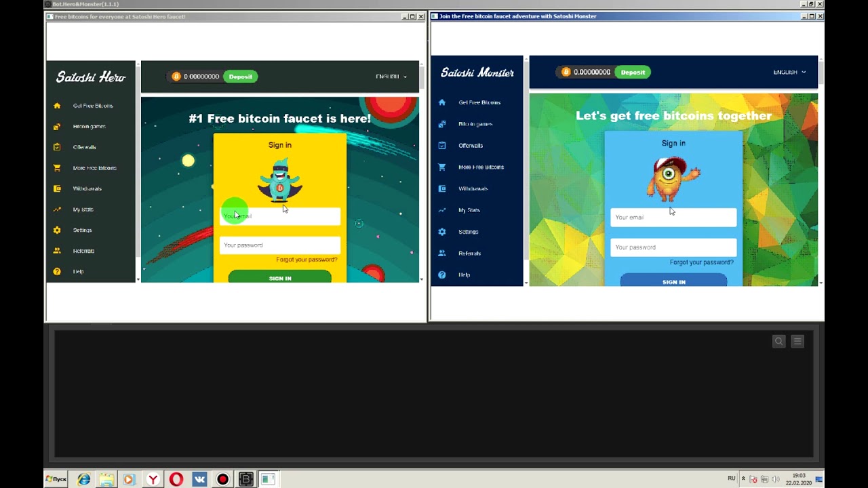Click Settings gear icon in Satoshi Hero sidebar

(x=57, y=230)
